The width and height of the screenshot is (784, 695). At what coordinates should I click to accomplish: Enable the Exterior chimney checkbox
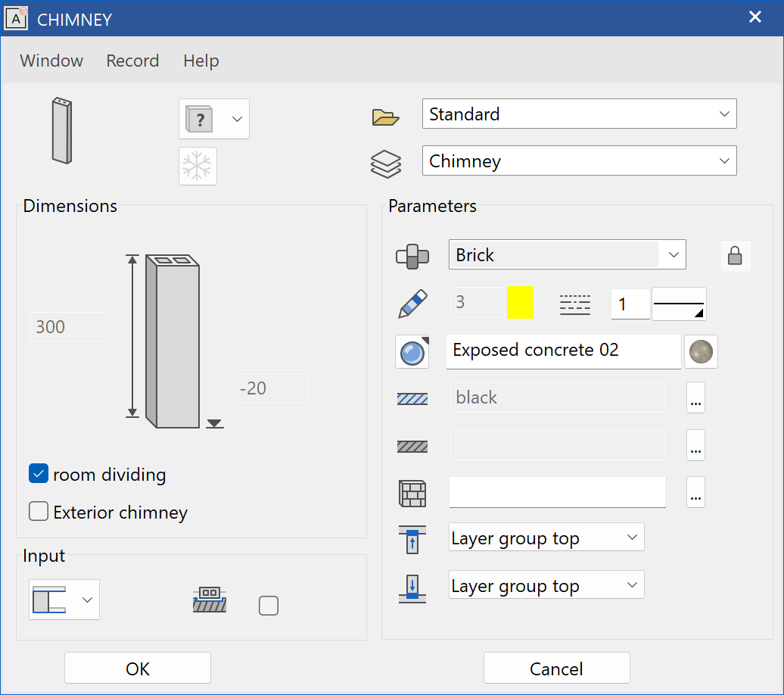[x=39, y=511]
